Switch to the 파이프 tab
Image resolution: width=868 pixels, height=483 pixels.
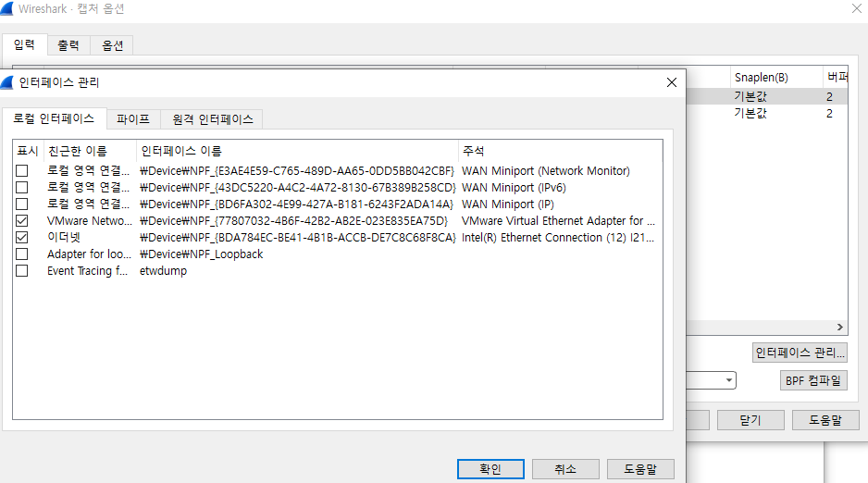point(133,119)
